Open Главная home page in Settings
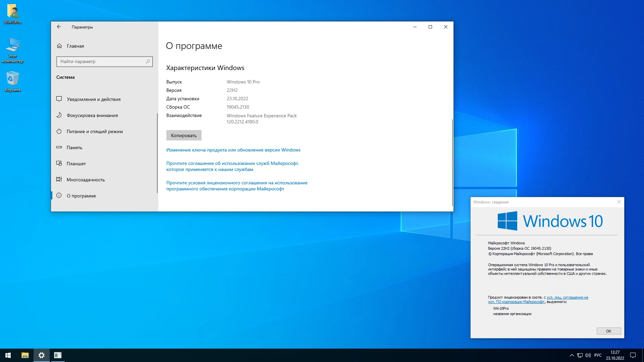Screen dimensions: 644x362 [x=75, y=46]
